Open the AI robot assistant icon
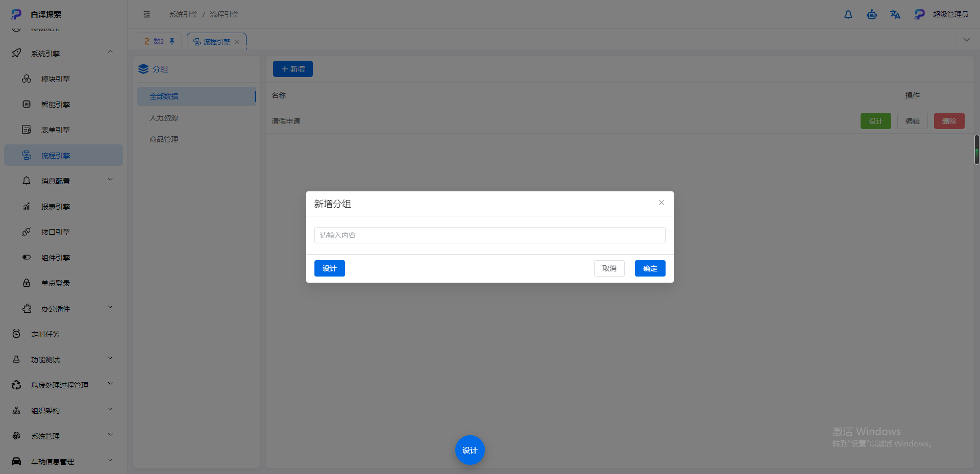This screenshot has width=980, height=474. pyautogui.click(x=872, y=14)
